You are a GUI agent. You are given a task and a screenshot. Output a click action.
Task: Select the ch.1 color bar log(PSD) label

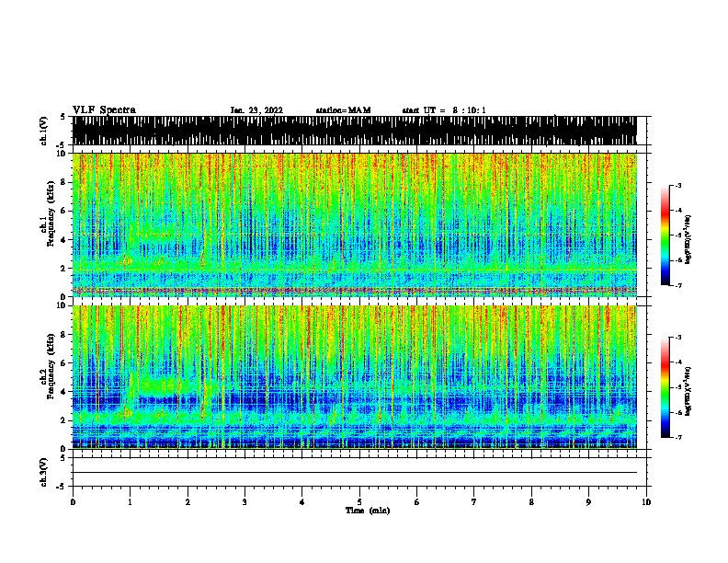coord(688,239)
